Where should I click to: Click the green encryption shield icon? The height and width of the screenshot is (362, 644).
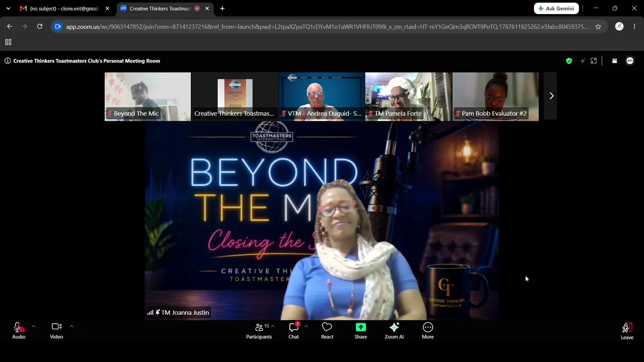click(x=569, y=61)
